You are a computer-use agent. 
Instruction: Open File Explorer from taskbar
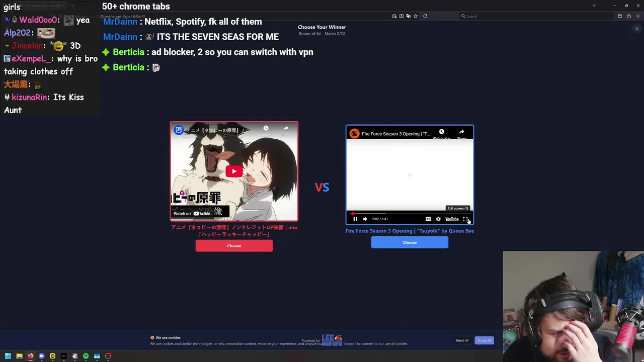pos(19,356)
